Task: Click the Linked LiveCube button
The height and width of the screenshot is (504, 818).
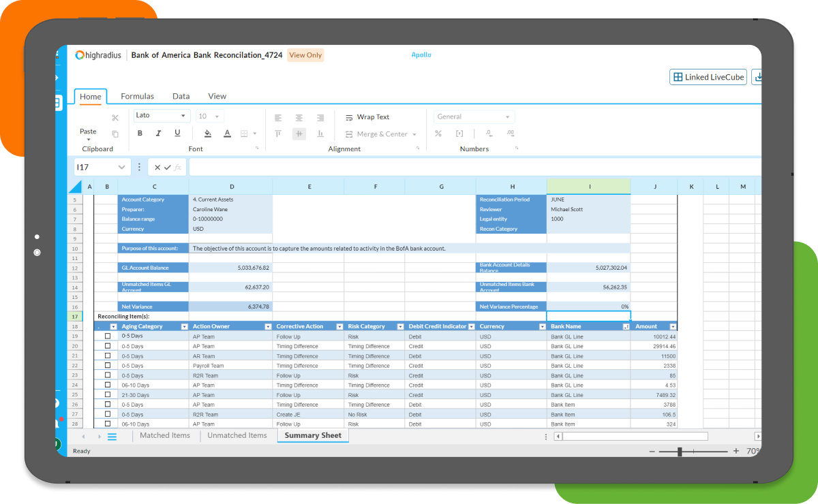Action: coord(708,77)
